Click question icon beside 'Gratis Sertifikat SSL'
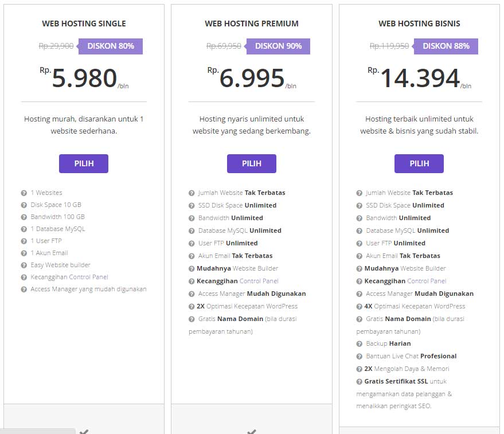The width and height of the screenshot is (504, 434). pos(360,382)
